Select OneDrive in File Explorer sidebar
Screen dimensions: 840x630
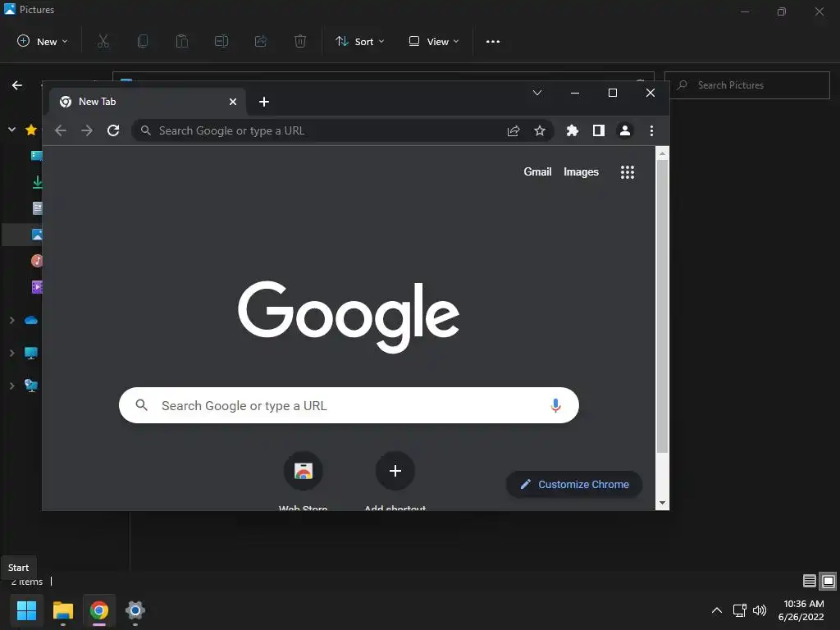[31, 321]
